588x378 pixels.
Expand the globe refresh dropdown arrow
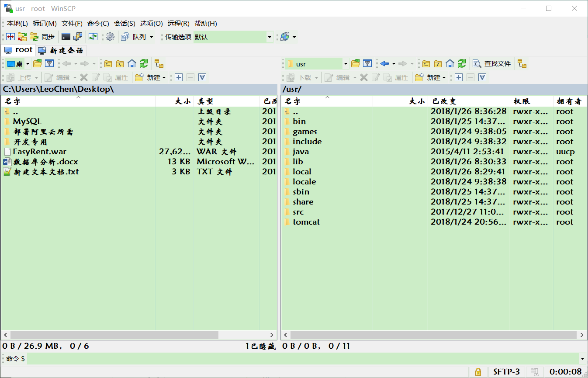(x=294, y=37)
